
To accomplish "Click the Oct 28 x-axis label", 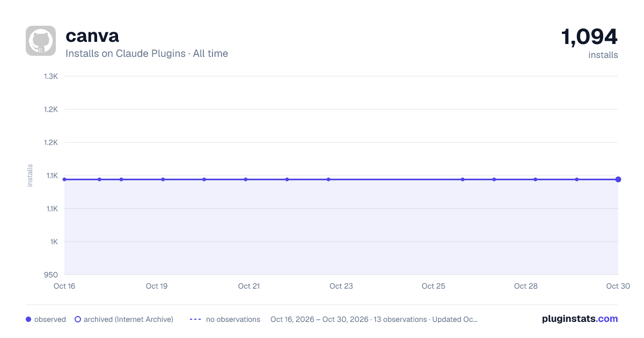I will (526, 286).
